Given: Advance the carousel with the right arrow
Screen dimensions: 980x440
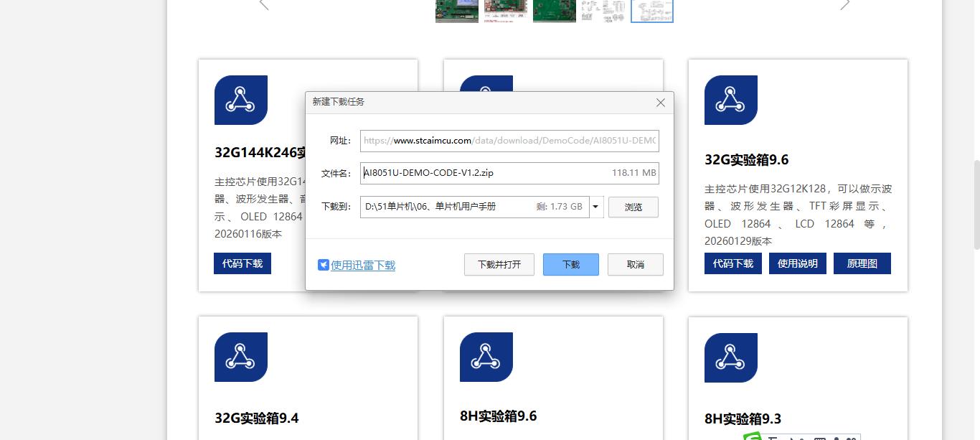Looking at the screenshot, I should pyautogui.click(x=845, y=4).
